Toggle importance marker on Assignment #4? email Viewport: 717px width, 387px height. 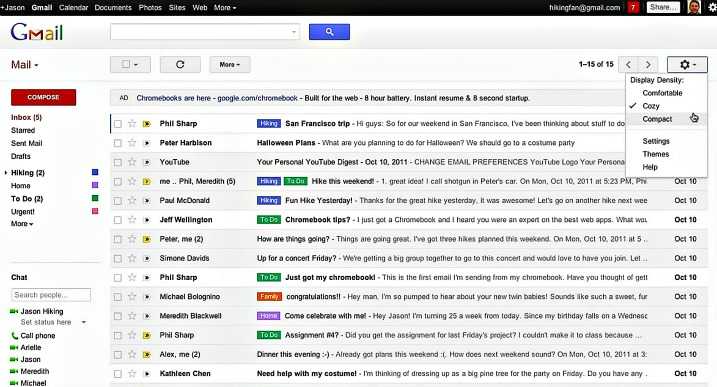click(147, 335)
